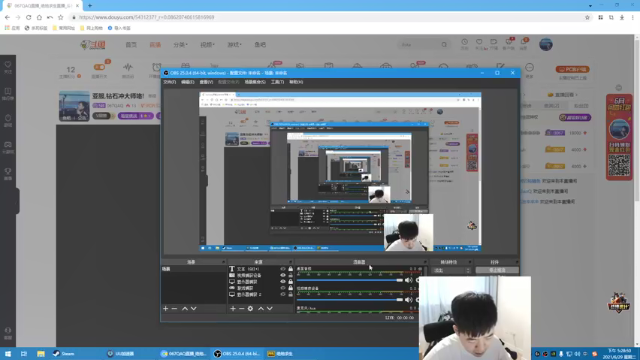Screen dimensions: 640x360
Task: Move the selected source up
Action: [x=260, y=309]
